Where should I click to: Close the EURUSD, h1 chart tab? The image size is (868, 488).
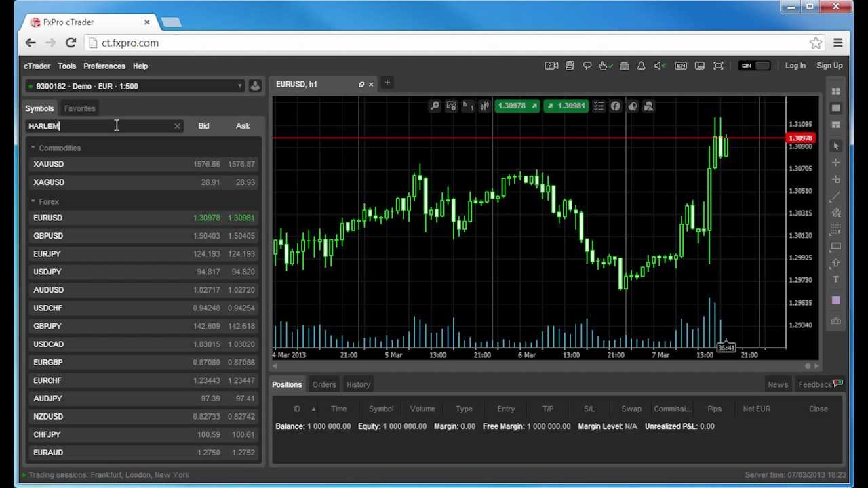pos(371,85)
